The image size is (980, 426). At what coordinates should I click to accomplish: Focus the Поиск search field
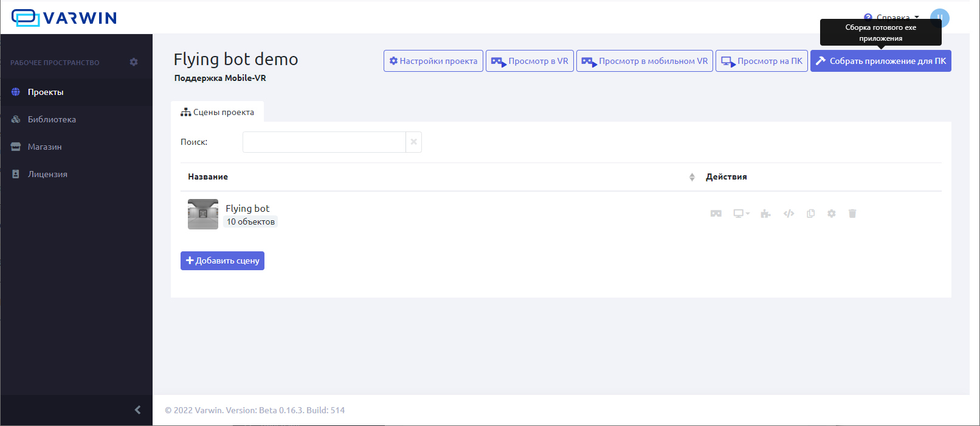pos(324,142)
